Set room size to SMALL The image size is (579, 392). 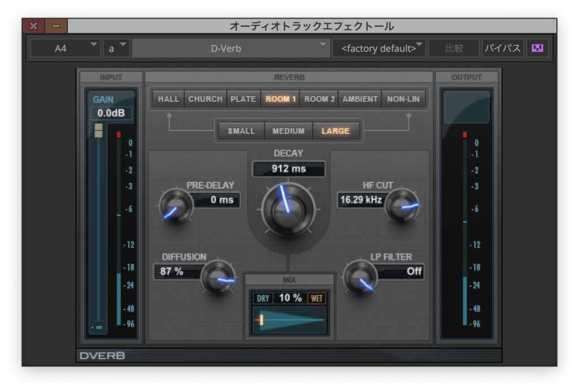[241, 131]
